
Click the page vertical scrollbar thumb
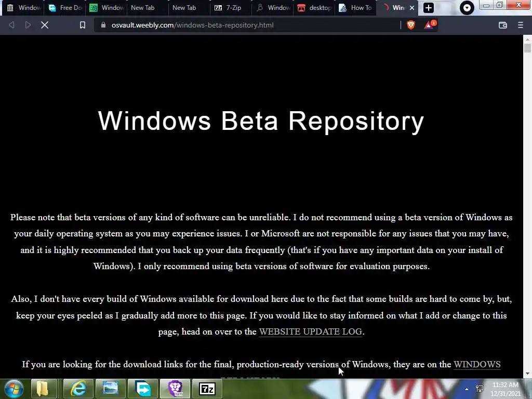(x=527, y=48)
